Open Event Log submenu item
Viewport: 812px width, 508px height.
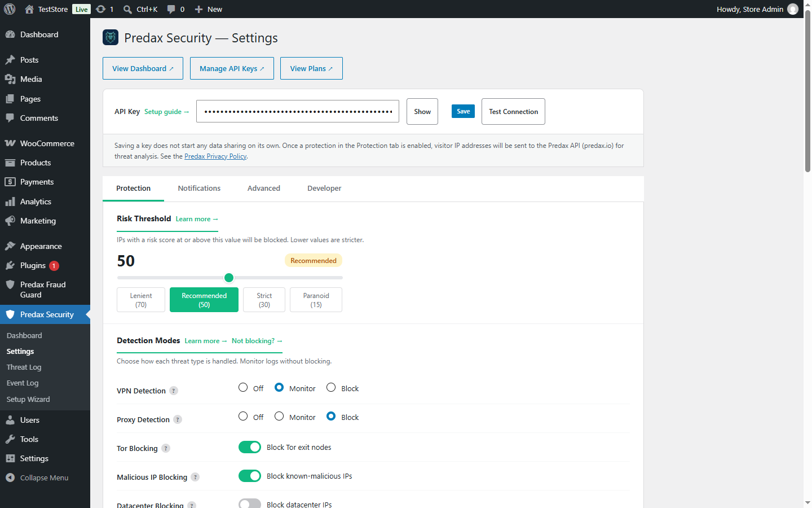pos(23,383)
